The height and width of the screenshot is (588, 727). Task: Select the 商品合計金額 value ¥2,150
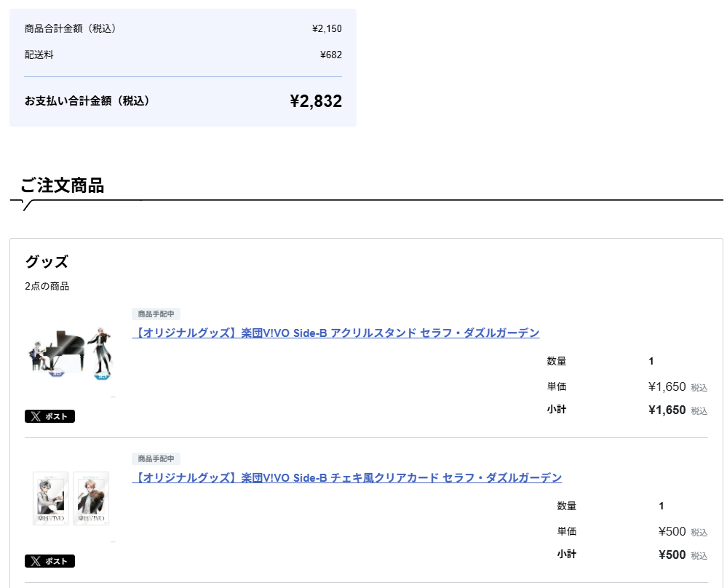click(x=327, y=29)
